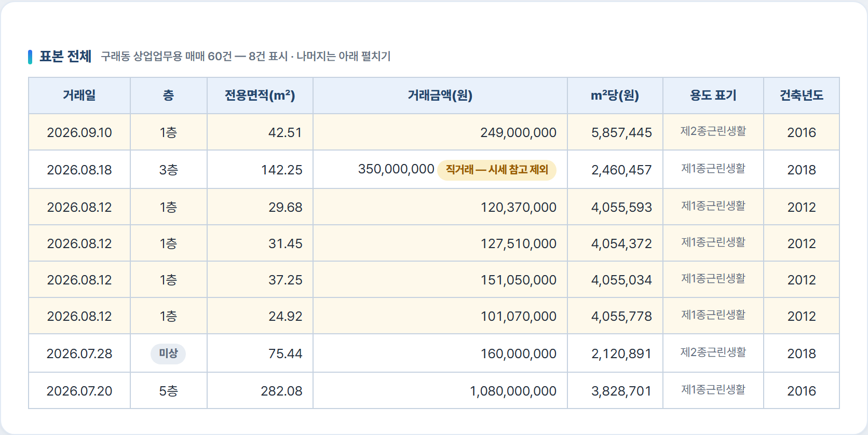Click the 31.45 area value
The width and height of the screenshot is (868, 435).
point(285,243)
